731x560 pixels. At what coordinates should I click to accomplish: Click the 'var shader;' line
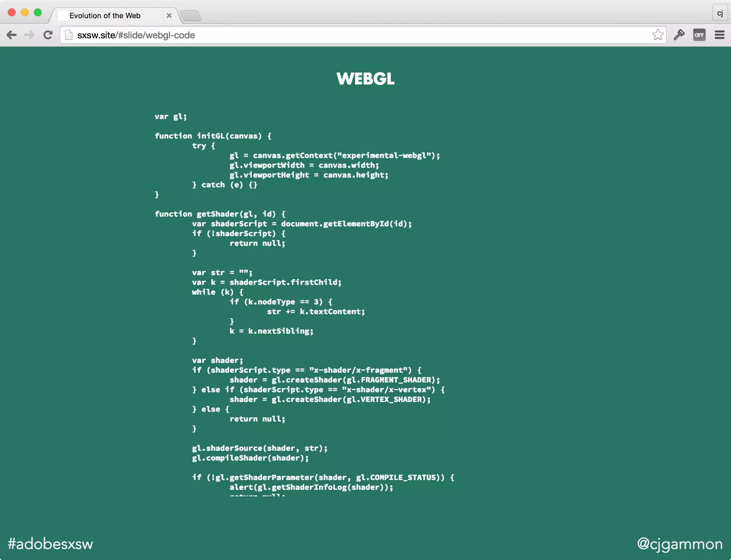click(x=217, y=360)
